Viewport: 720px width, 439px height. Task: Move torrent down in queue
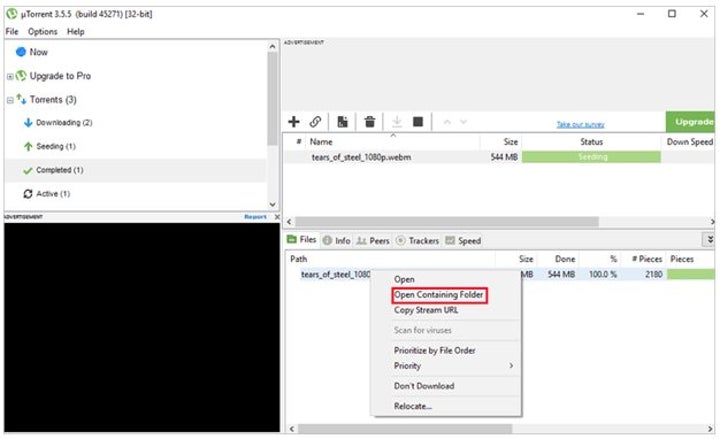[x=464, y=122]
